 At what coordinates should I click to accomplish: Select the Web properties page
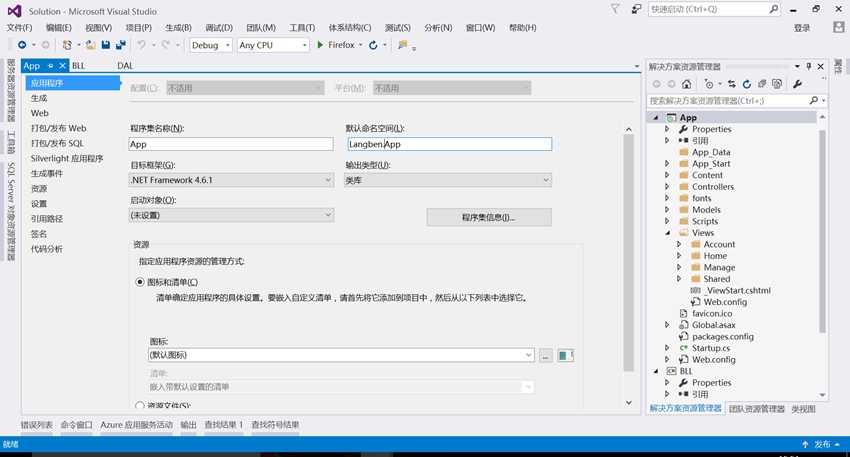click(40, 113)
